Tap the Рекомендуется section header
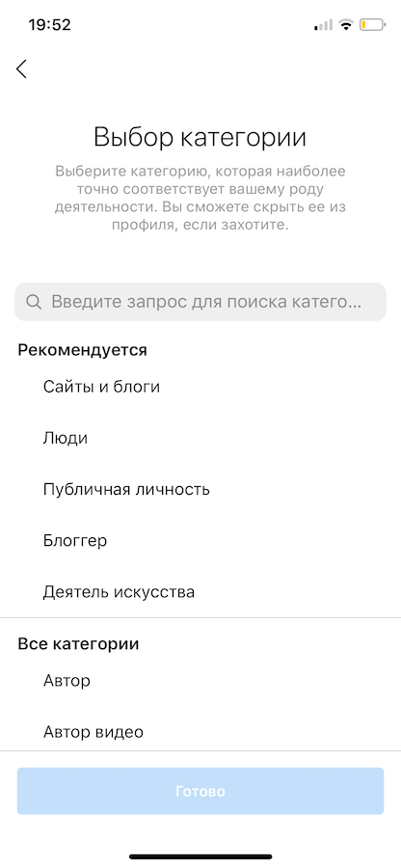 (82, 350)
